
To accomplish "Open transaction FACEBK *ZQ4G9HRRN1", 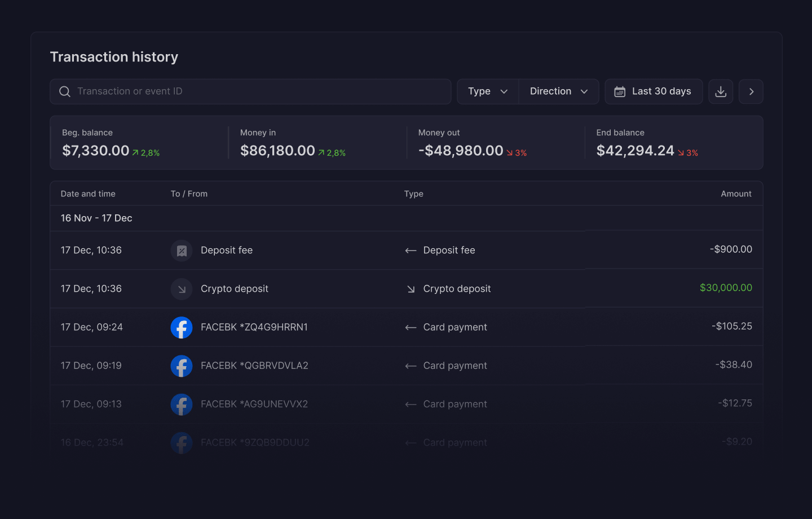I will [x=254, y=327].
